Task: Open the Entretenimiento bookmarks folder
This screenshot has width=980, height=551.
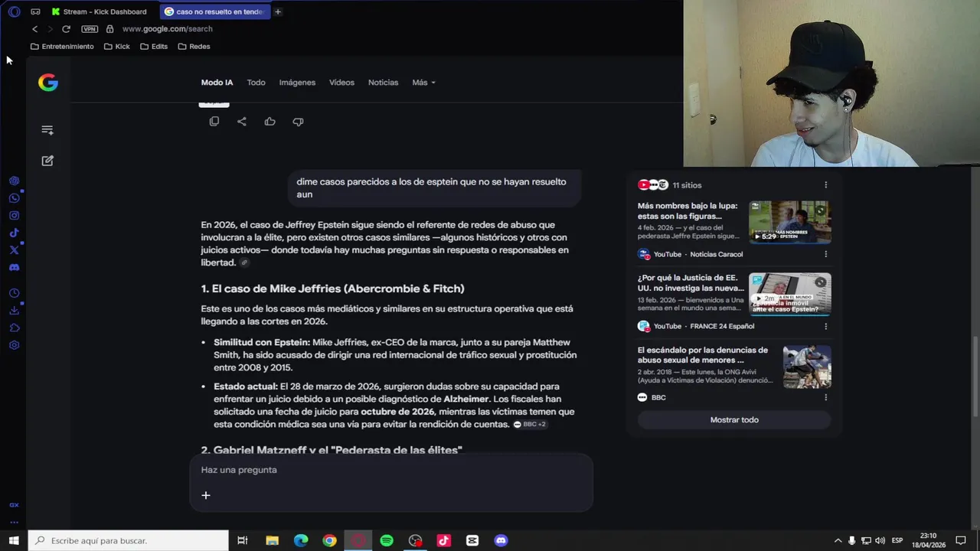Action: (x=62, y=47)
